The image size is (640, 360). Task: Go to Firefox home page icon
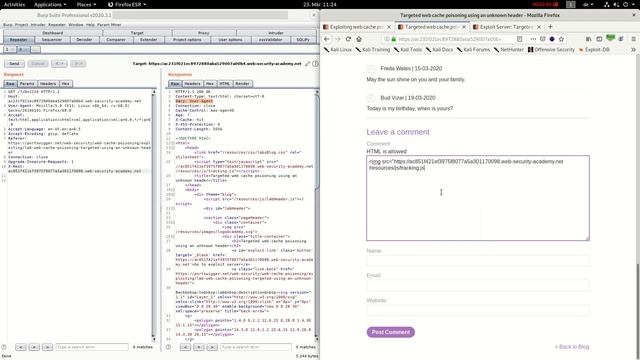(359, 39)
